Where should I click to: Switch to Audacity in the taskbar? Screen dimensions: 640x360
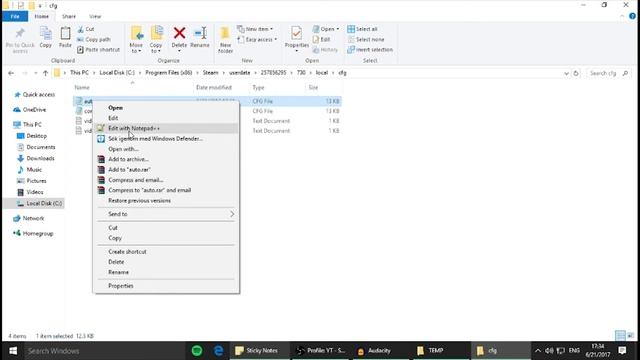pyautogui.click(x=380, y=351)
